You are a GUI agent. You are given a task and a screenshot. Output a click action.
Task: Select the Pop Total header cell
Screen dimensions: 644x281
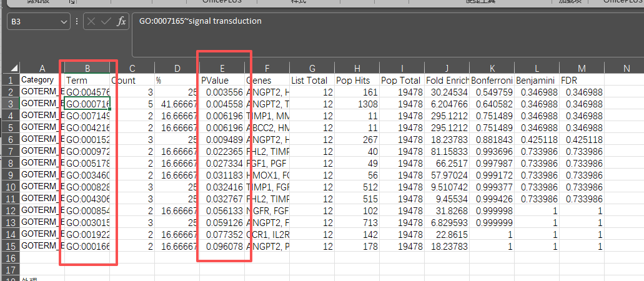[402, 81]
